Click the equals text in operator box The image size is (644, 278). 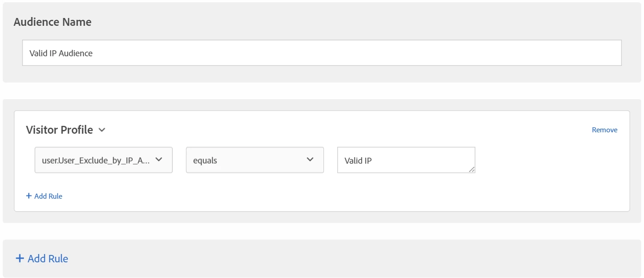pyautogui.click(x=205, y=161)
